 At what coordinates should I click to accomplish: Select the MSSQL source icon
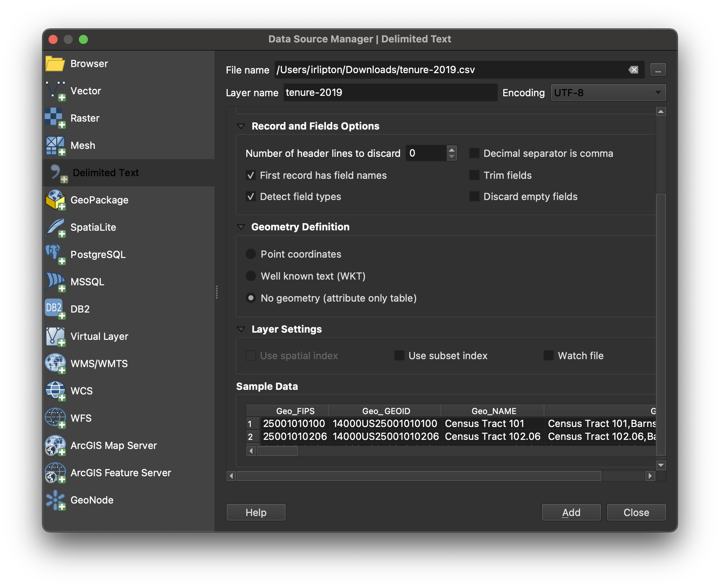pos(55,282)
